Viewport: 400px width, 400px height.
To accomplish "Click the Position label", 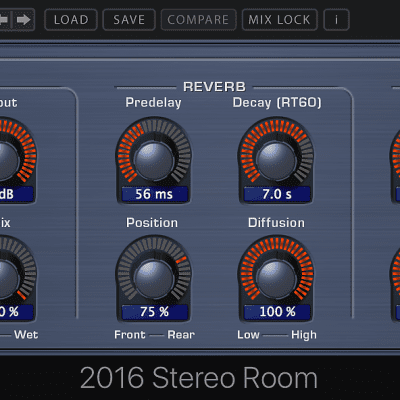I will pyautogui.click(x=152, y=223).
